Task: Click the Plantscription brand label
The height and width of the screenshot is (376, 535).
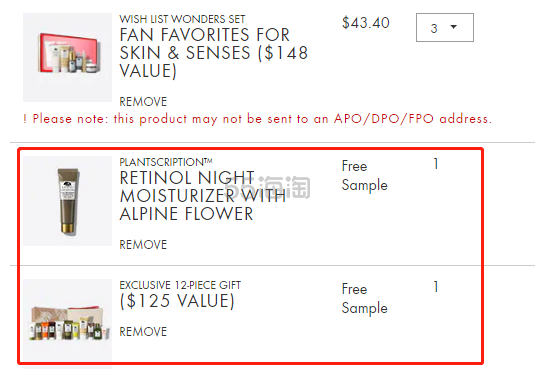Action: point(166,162)
